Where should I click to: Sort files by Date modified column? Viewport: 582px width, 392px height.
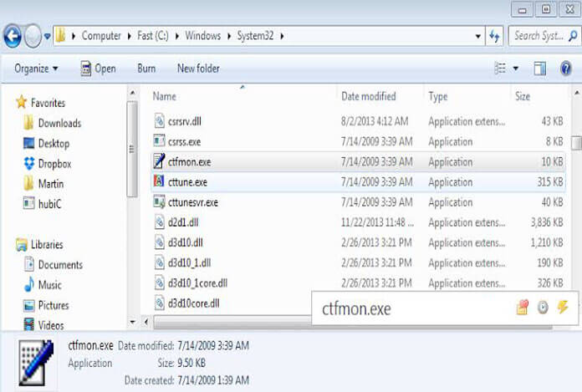click(368, 97)
